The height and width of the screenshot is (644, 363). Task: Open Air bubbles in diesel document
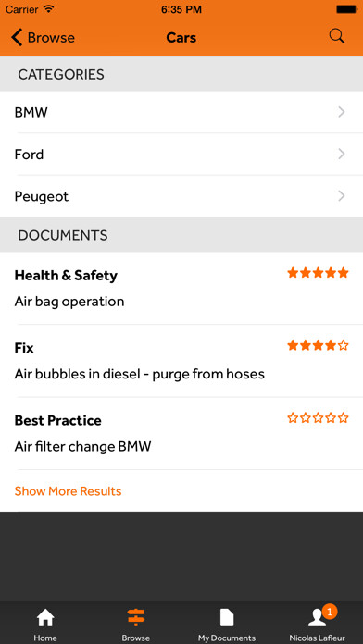181,361
